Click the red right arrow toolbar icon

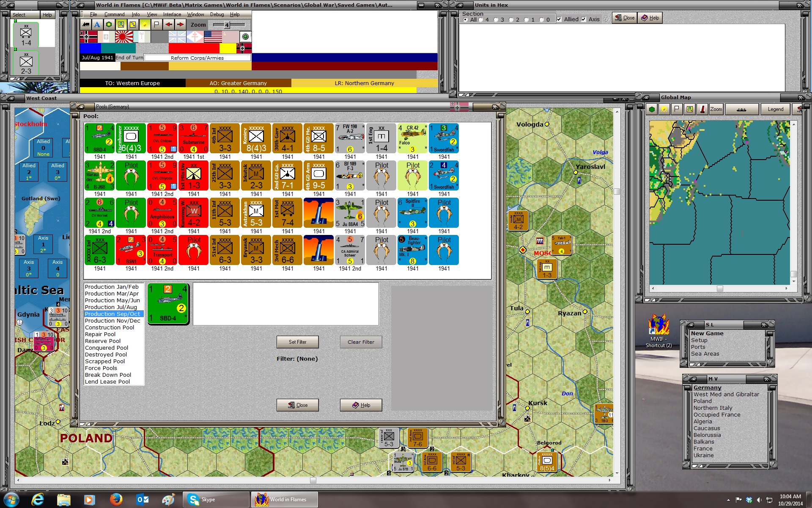click(180, 25)
